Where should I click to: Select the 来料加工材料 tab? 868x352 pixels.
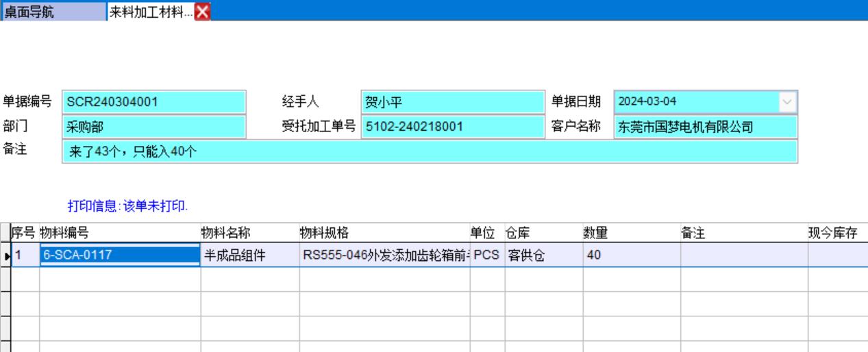pos(151,12)
